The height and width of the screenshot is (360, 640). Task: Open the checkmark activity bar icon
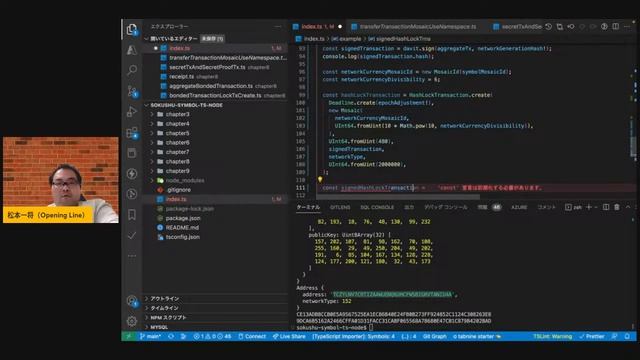[x=131, y=236]
